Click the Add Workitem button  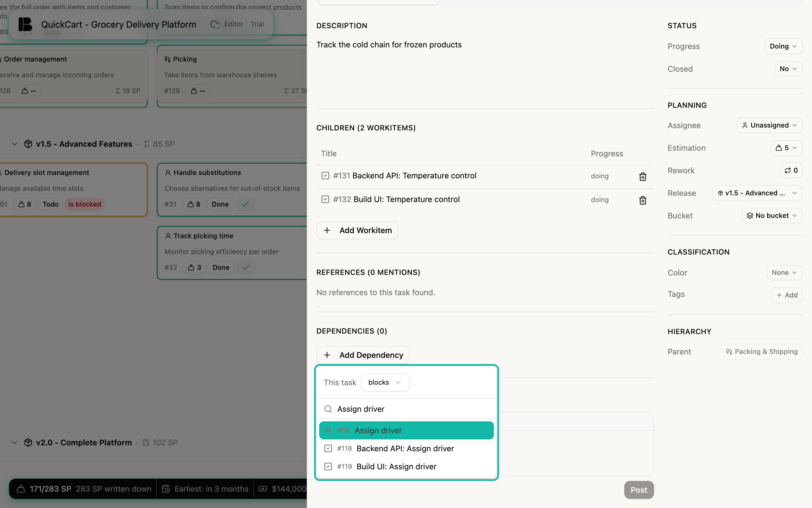[357, 230]
